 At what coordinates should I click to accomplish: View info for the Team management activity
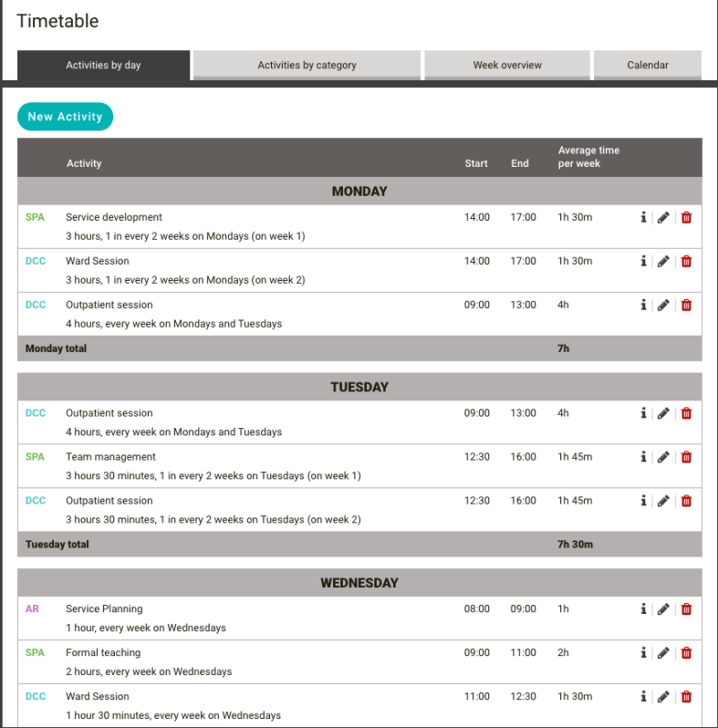(644, 457)
